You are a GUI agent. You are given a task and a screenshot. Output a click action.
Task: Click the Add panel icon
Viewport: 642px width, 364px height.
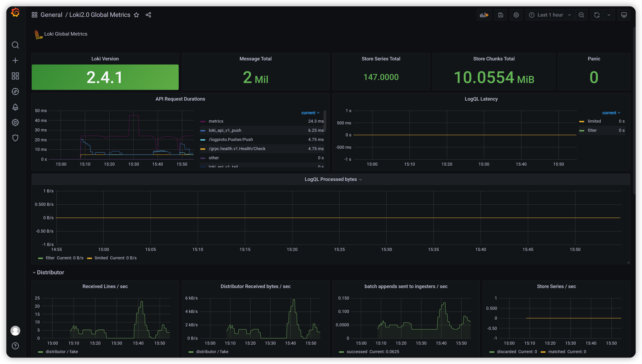point(484,15)
